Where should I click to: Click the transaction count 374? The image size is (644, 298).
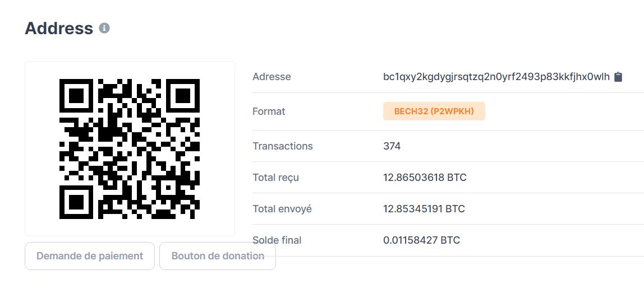coord(392,146)
